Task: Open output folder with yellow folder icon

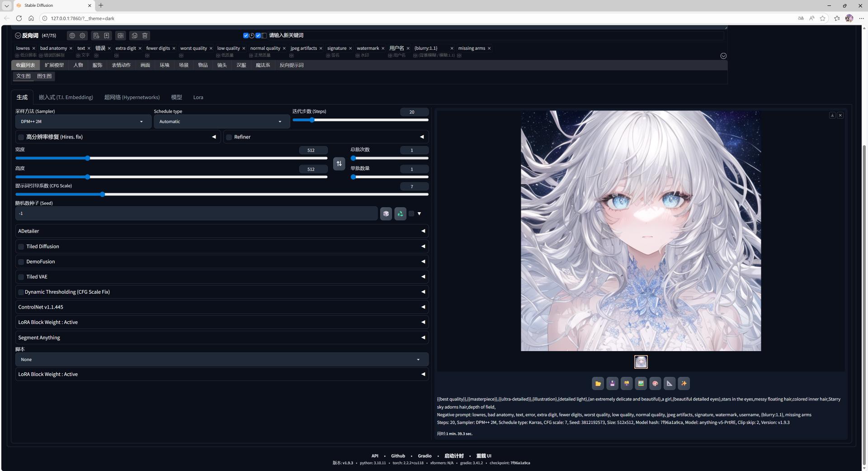Action: pyautogui.click(x=598, y=384)
